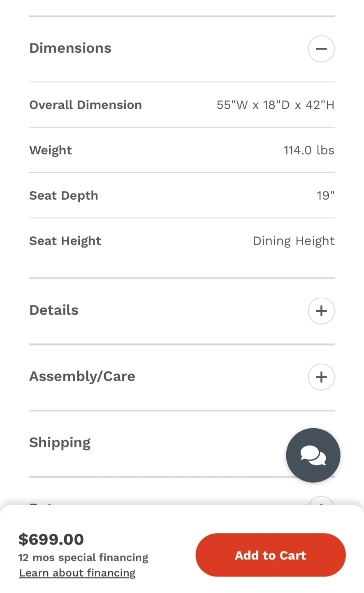Click the $699.00 price
The image size is (364, 593).
pos(51,539)
